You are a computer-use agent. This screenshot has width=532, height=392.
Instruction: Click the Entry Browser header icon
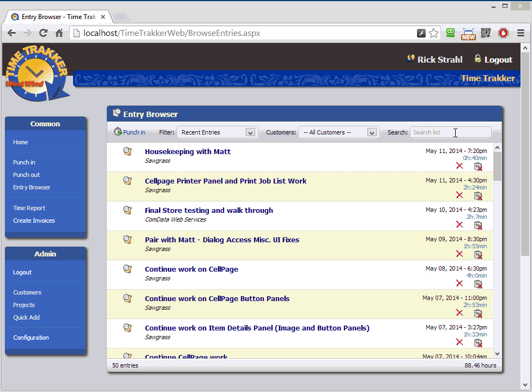[116, 113]
